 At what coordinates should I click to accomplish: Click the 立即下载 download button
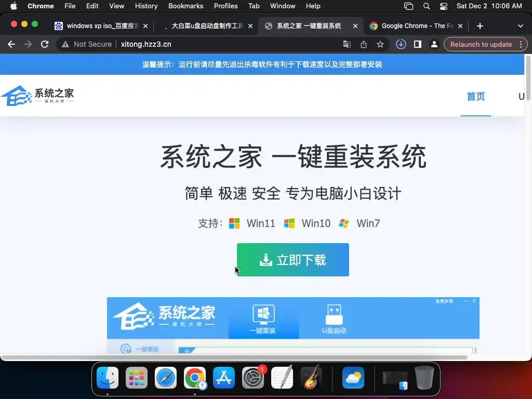293,260
